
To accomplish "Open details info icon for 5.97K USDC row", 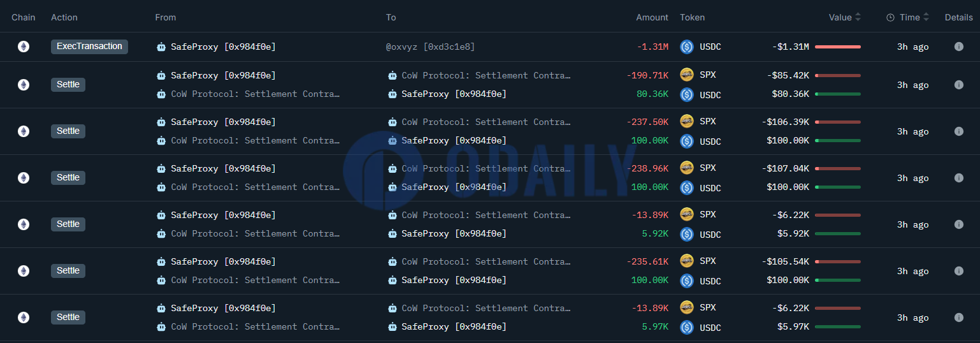I will (x=958, y=317).
